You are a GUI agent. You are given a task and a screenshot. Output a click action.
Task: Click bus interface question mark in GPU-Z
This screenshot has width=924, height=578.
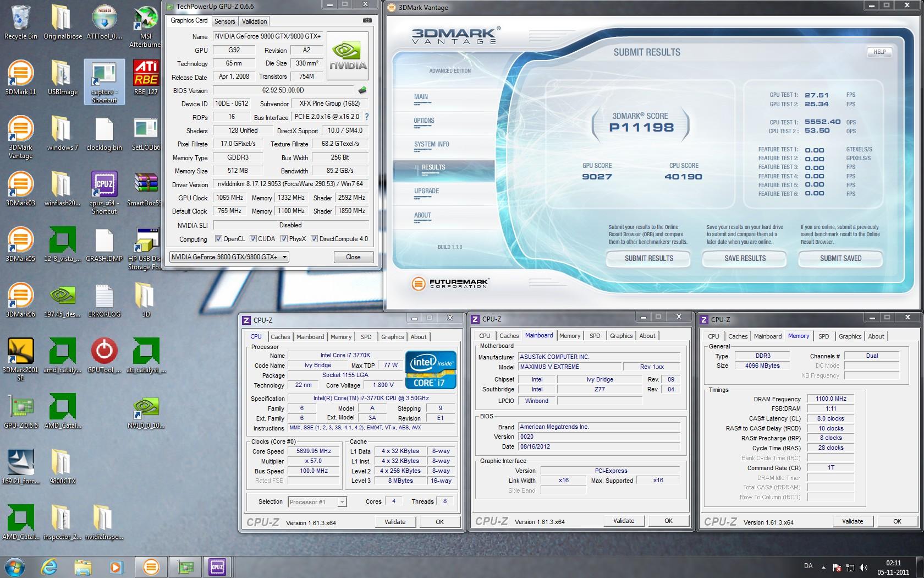tap(367, 117)
